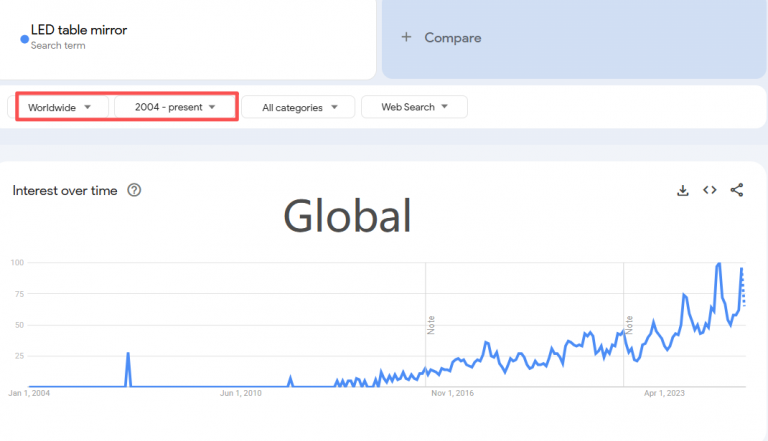768x441 pixels.
Task: Select the Interest over time heading
Action: (x=65, y=190)
